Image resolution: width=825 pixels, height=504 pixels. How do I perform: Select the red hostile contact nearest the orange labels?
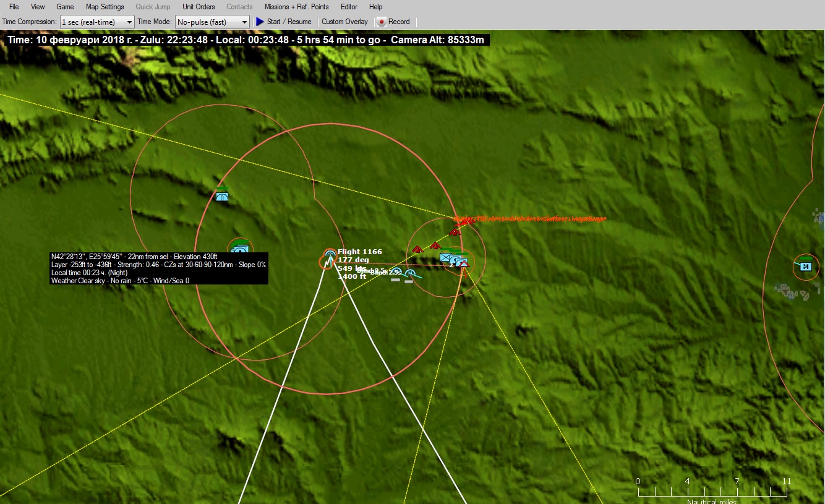(455, 232)
